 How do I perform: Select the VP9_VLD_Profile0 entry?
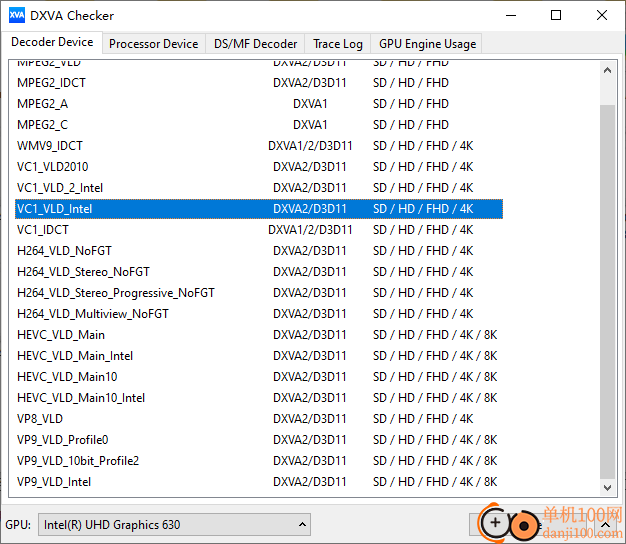pos(259,440)
